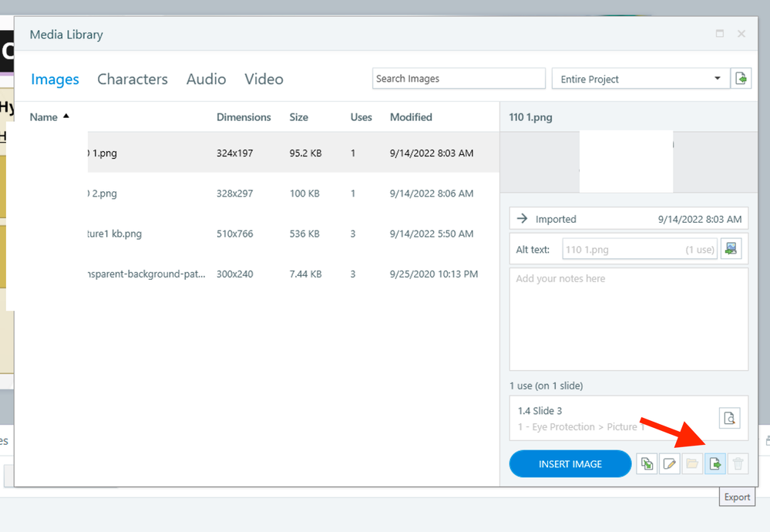Click the Replace image icon

(x=647, y=463)
